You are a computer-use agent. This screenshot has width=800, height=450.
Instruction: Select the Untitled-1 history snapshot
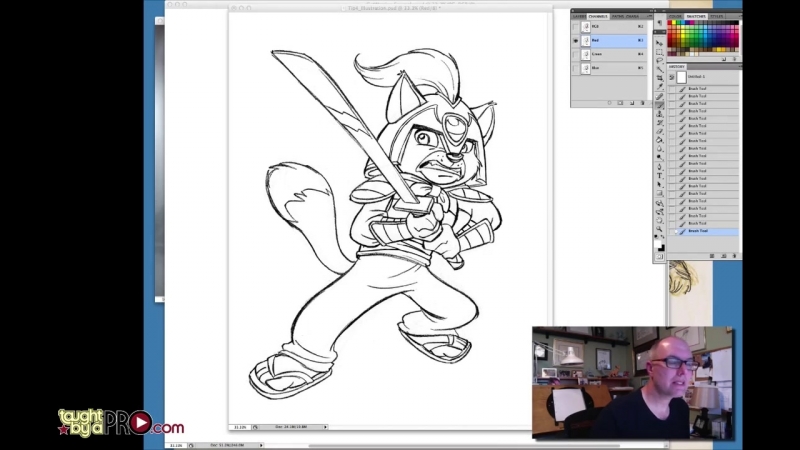[703, 77]
